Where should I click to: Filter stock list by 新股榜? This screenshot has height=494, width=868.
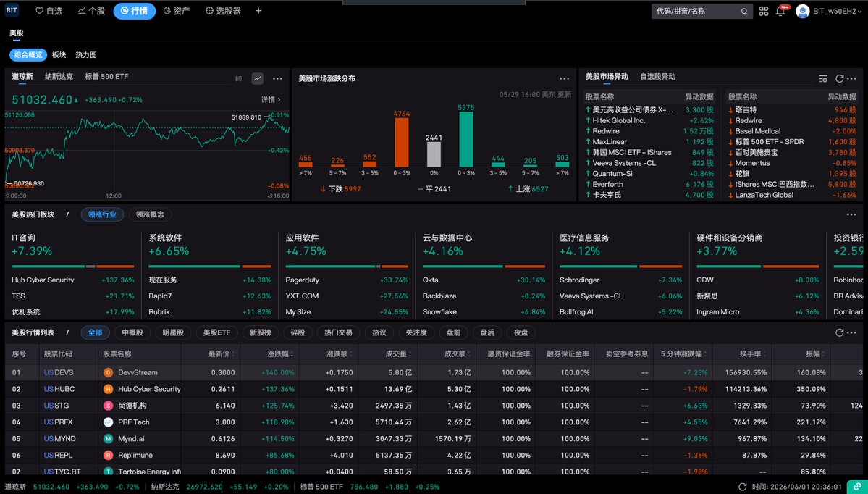[x=260, y=333]
